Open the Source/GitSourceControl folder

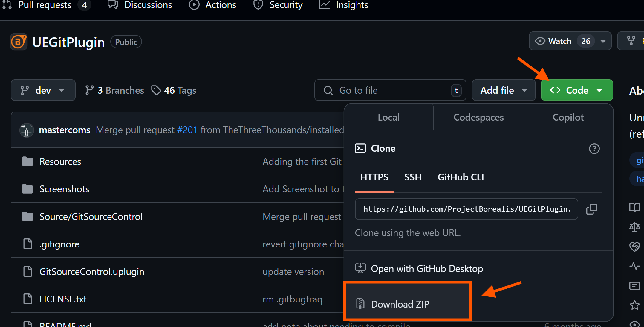pyautogui.click(x=91, y=217)
